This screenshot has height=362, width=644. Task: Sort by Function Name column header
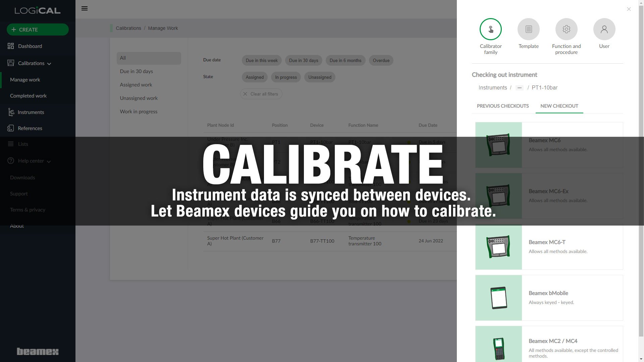point(363,125)
